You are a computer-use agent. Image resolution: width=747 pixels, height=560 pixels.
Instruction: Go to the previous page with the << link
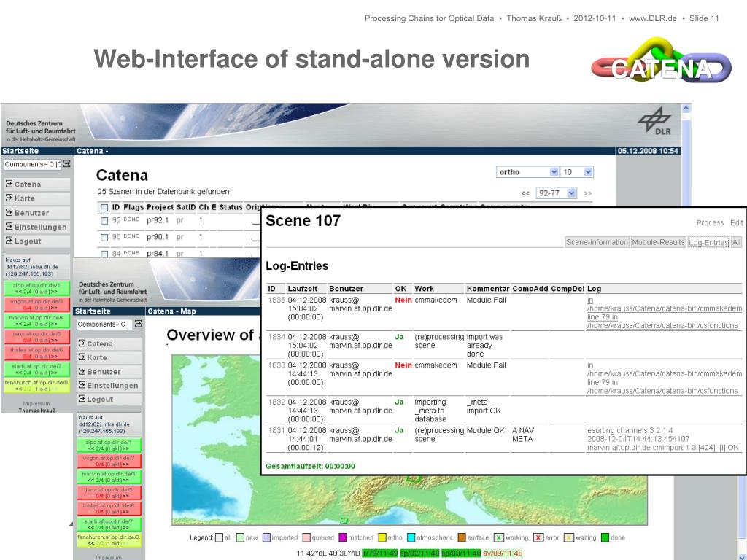[x=525, y=193]
